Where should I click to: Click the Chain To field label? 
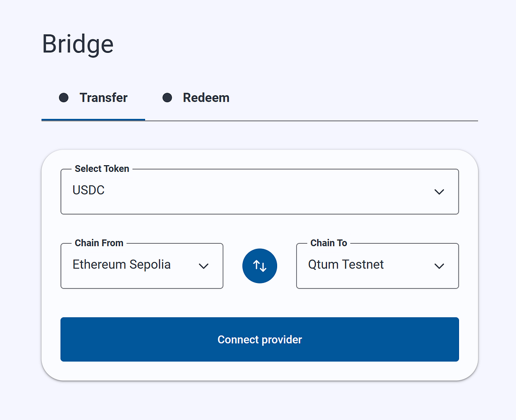329,243
